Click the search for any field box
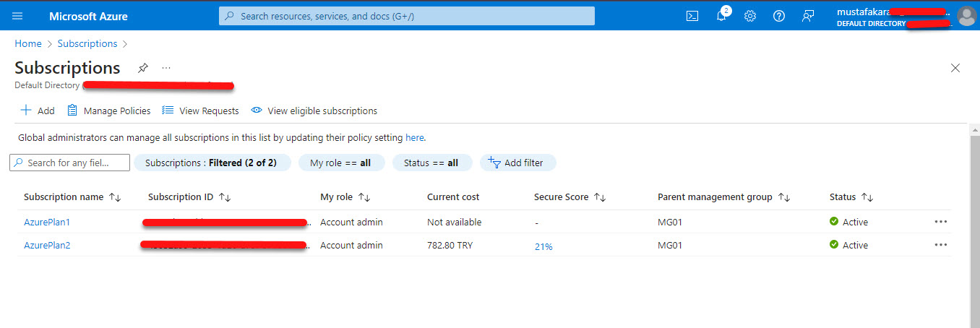The image size is (980, 328). pos(70,163)
